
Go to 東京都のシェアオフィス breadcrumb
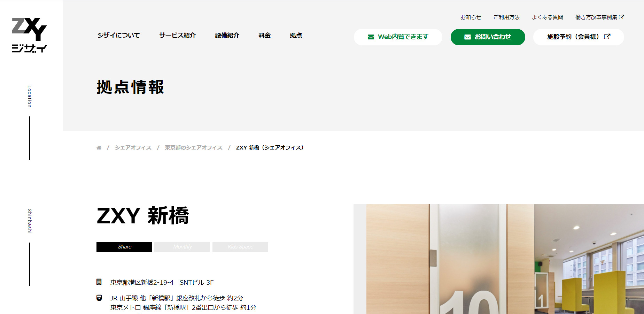(194, 148)
